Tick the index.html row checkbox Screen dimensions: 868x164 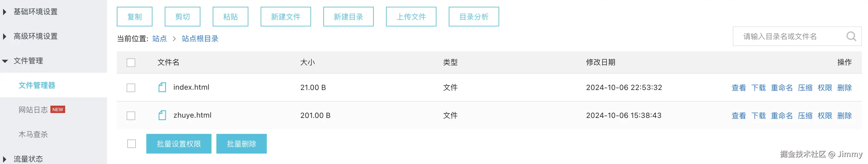coord(131,88)
